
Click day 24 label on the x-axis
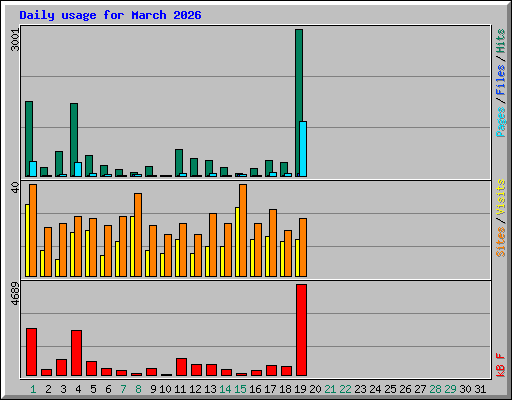pyautogui.click(x=375, y=389)
